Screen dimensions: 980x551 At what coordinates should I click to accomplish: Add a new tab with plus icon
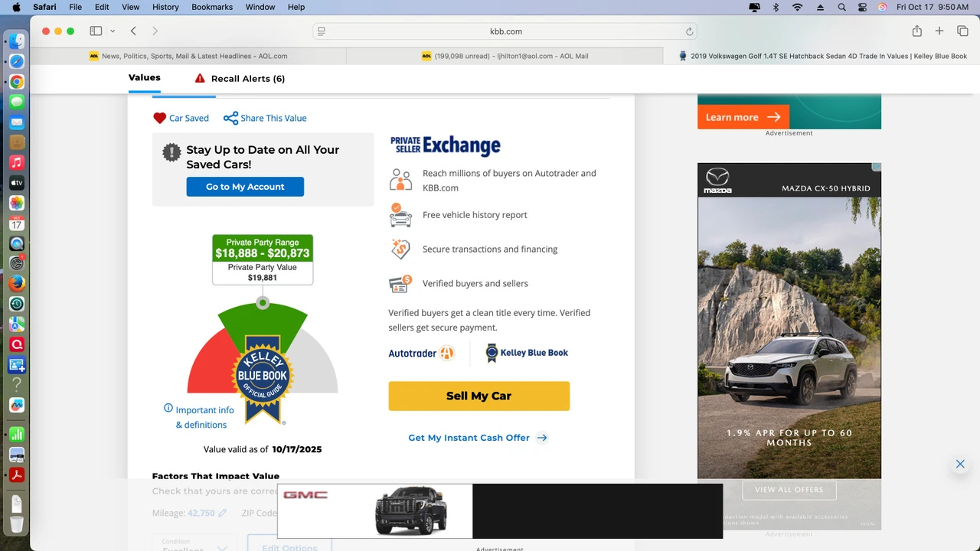click(x=939, y=31)
